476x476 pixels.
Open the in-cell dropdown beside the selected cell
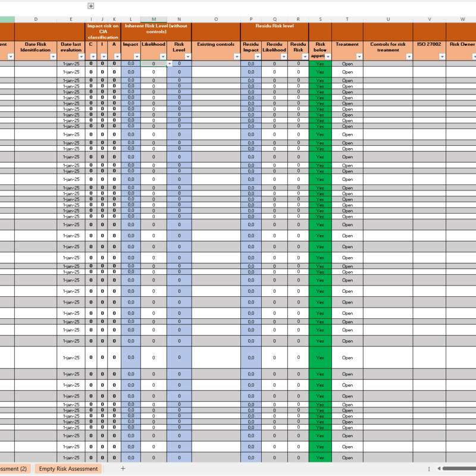(x=170, y=63)
